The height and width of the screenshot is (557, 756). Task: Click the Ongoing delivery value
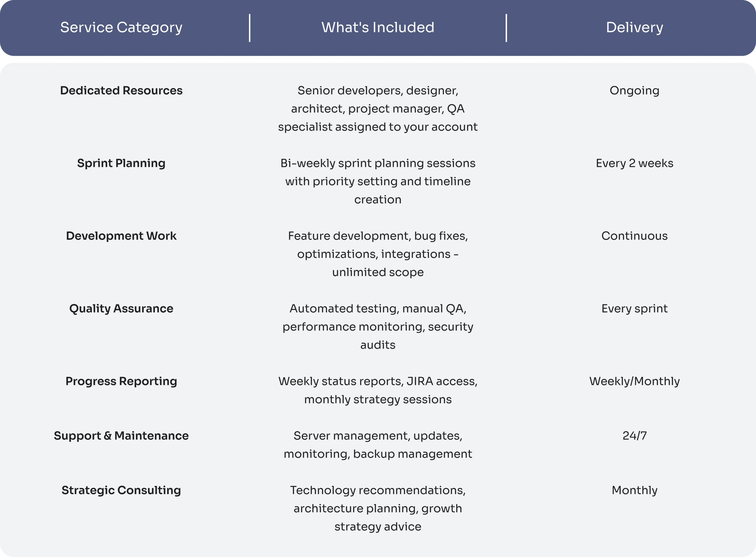634,90
